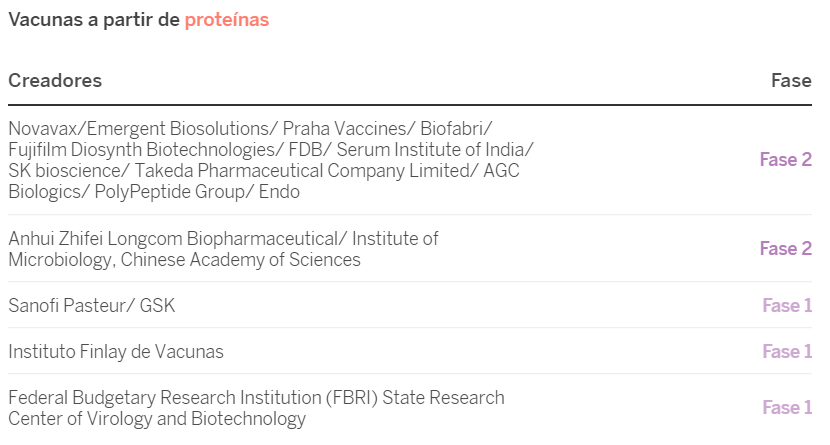Click the highlighted word "proteínas" in the title

click(x=226, y=19)
